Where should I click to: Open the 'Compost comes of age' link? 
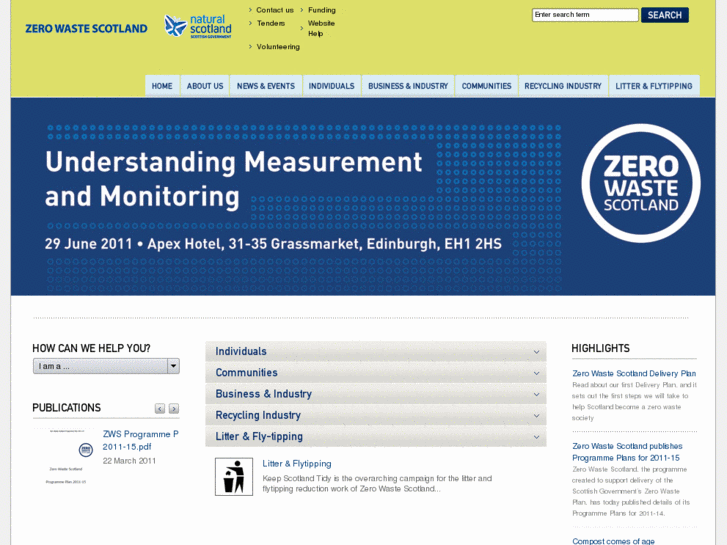coord(613,541)
